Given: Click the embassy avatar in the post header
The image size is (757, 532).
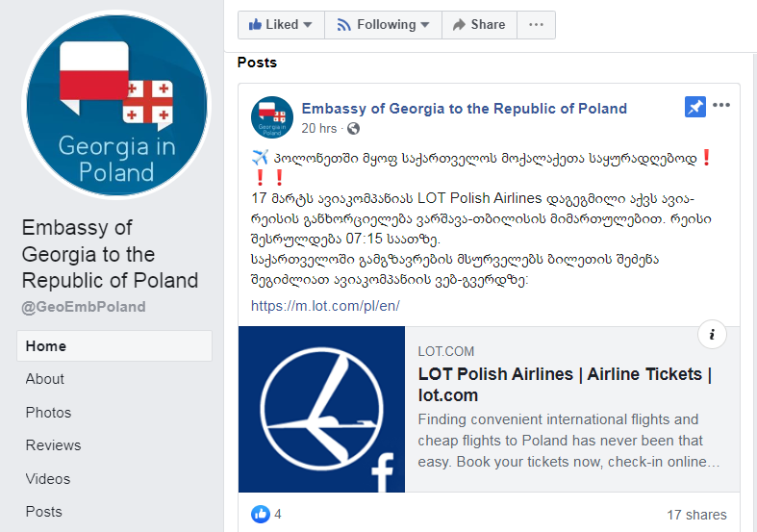Looking at the screenshot, I should pos(272,117).
